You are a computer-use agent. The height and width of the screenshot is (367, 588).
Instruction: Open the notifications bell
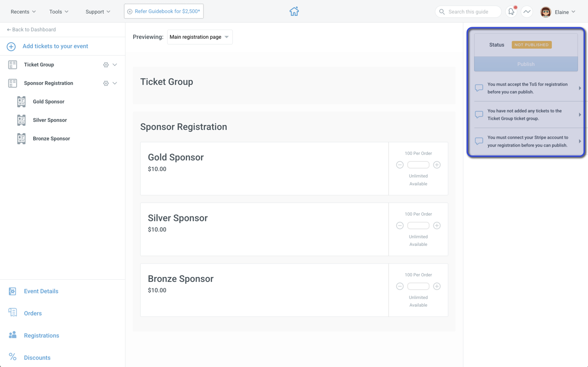click(511, 12)
